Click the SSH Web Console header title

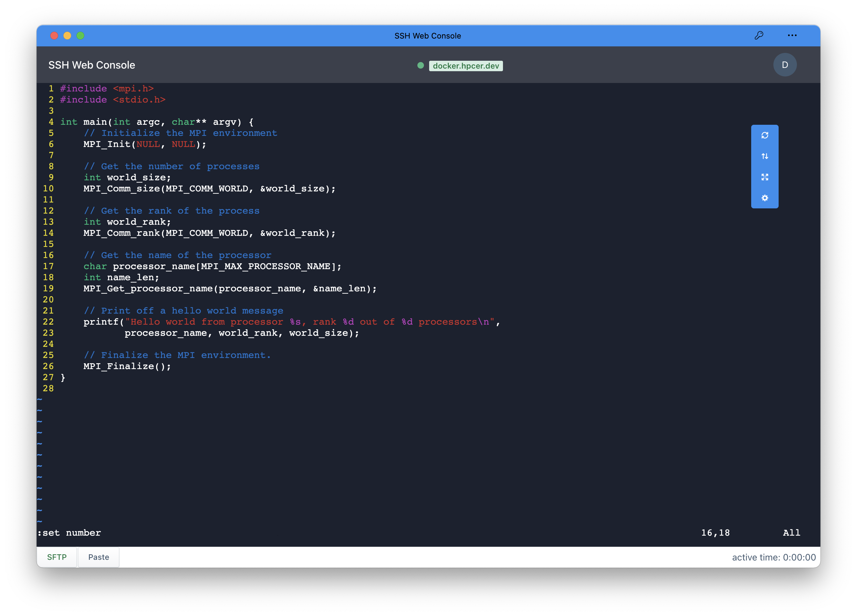pyautogui.click(x=91, y=65)
